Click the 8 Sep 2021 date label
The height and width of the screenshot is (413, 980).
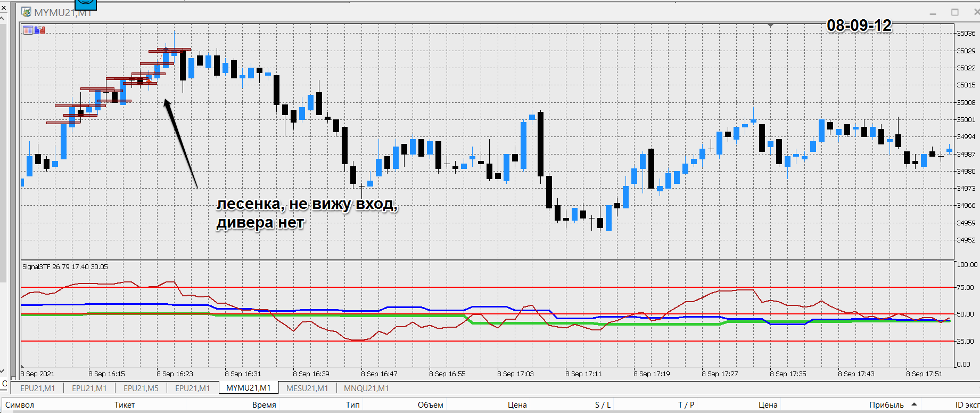[x=38, y=374]
